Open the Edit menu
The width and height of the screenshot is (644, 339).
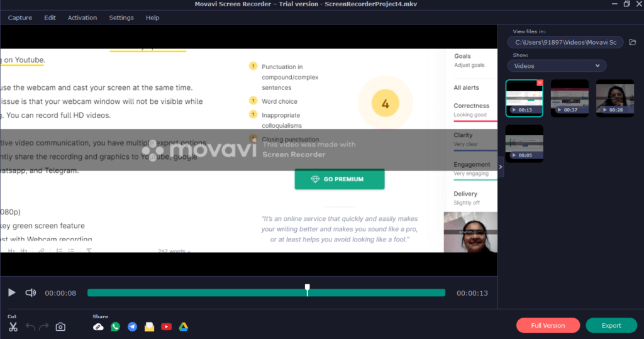pyautogui.click(x=50, y=18)
